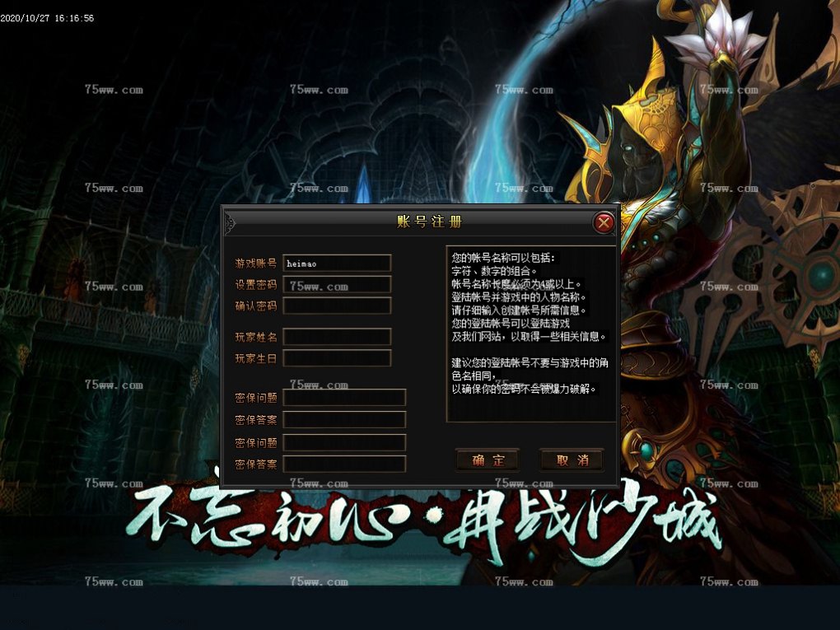The image size is (840, 630).
Task: Click the 玩家姓名 name field
Action: (337, 337)
